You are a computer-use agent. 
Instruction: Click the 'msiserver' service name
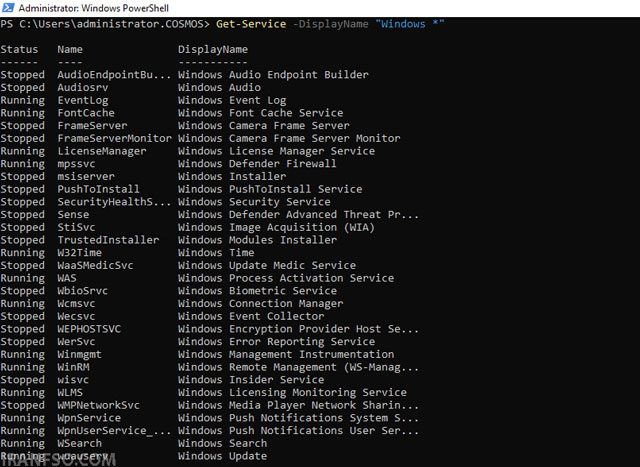[86, 176]
